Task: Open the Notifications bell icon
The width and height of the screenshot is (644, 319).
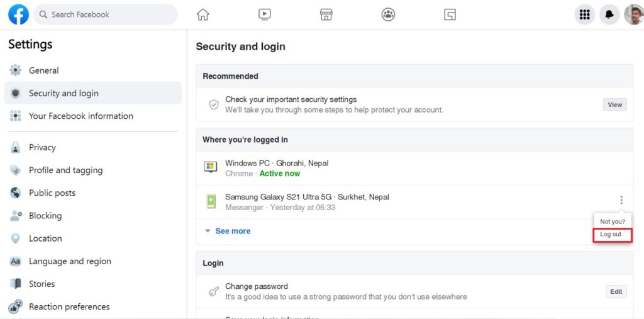Action: tap(609, 14)
